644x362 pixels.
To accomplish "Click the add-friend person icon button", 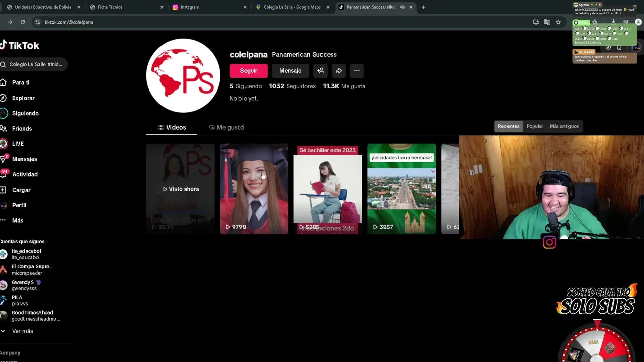I will tap(320, 71).
